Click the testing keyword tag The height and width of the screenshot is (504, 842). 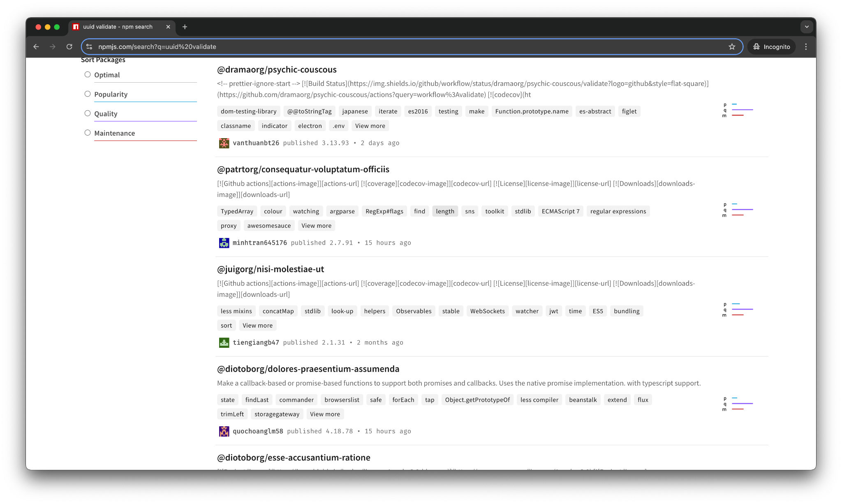point(448,111)
